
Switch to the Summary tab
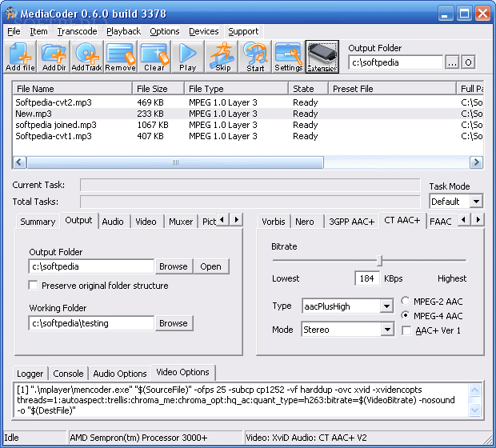click(38, 222)
